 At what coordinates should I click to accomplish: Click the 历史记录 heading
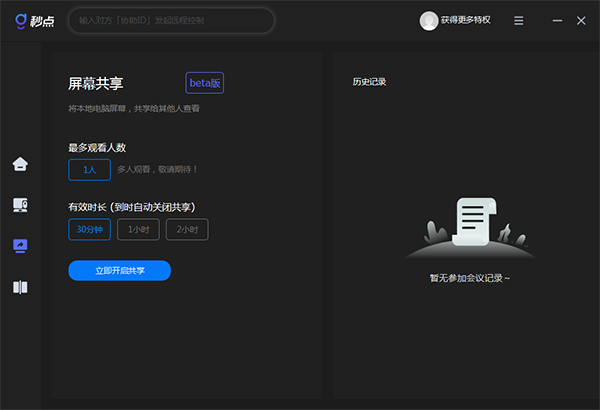(369, 82)
